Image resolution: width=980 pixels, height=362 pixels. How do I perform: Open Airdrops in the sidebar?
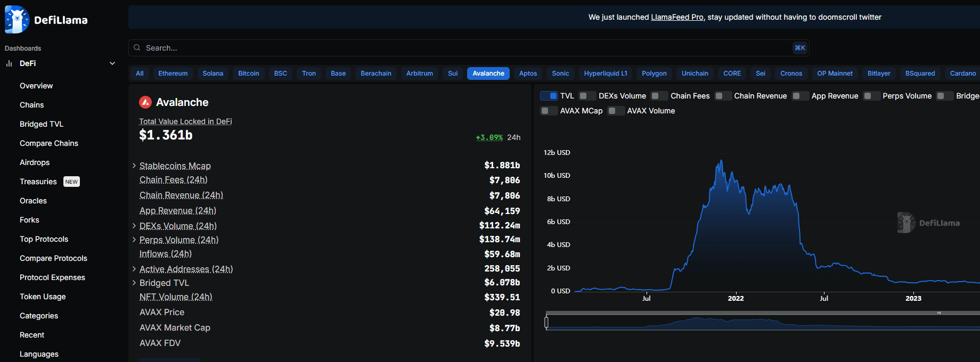pos(35,162)
